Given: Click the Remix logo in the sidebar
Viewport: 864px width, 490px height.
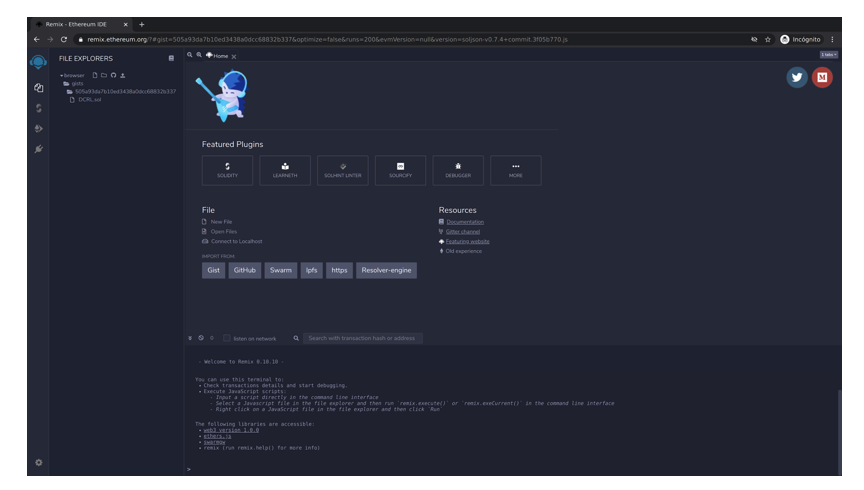Looking at the screenshot, I should coord(38,62).
